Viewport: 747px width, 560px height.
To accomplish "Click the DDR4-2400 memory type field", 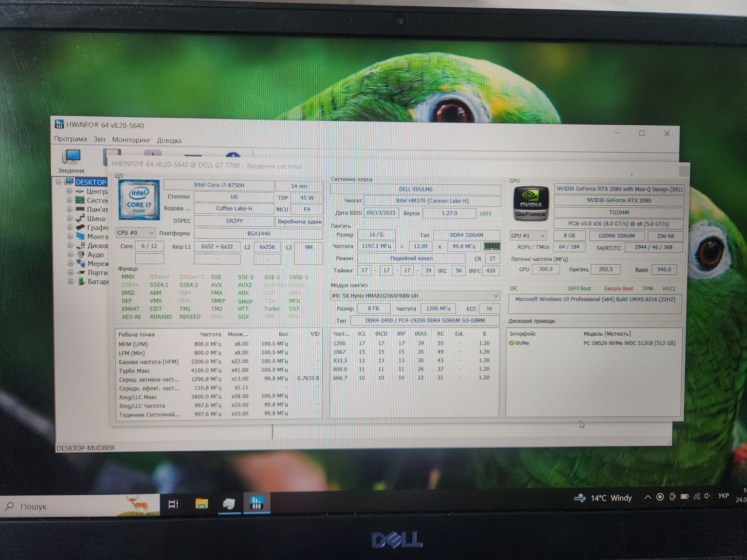I will 425,320.
